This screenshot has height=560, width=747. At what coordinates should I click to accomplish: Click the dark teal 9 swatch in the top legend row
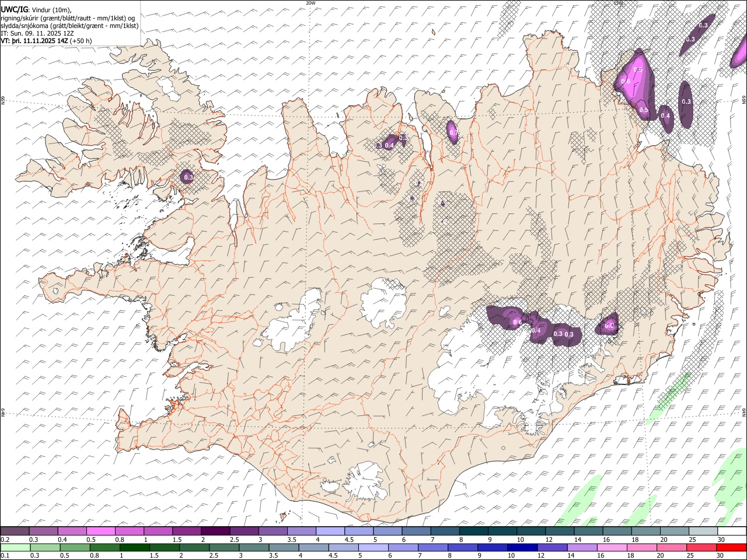tap(502, 531)
